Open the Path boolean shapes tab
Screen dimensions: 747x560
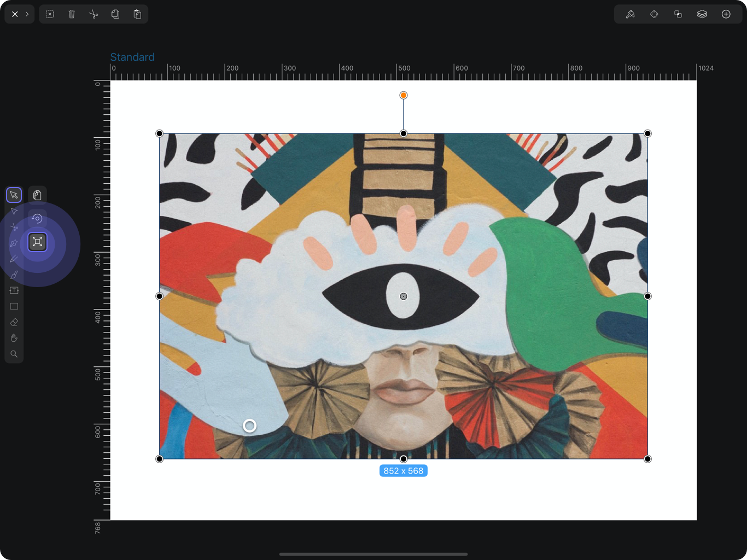[x=678, y=14]
